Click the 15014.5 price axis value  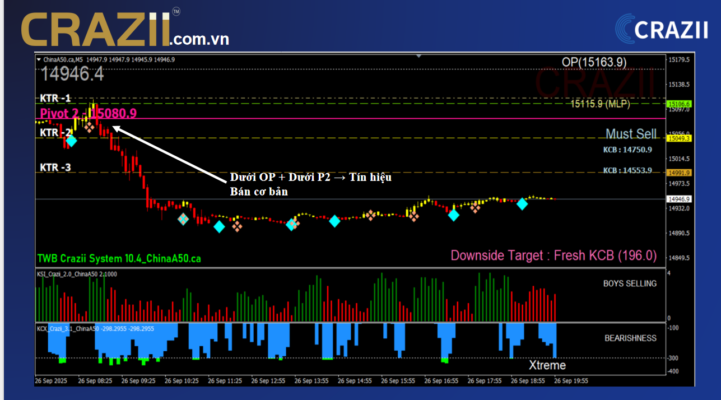[x=679, y=159]
